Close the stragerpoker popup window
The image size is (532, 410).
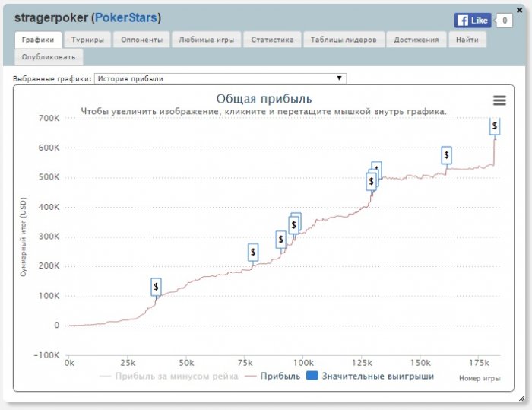click(519, 10)
